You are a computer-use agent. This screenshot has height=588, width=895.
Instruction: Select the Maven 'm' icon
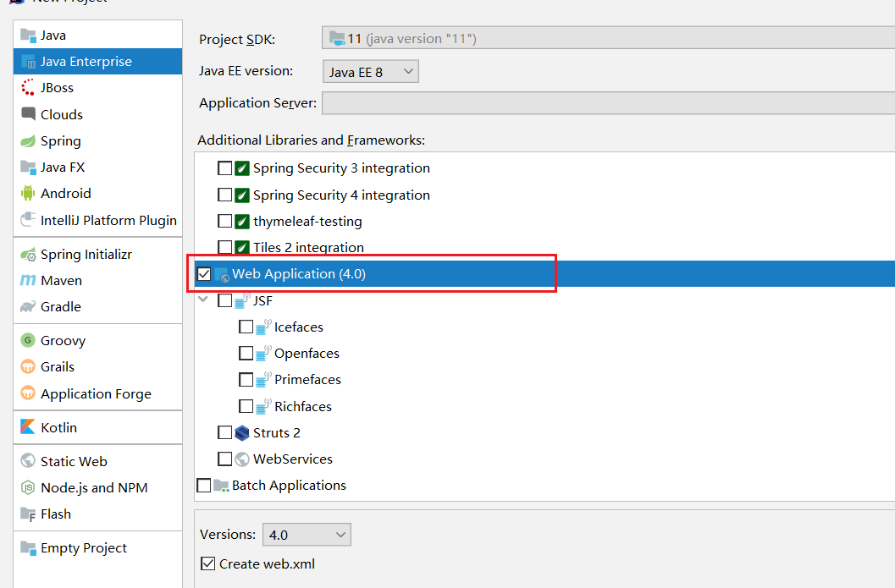[28, 281]
